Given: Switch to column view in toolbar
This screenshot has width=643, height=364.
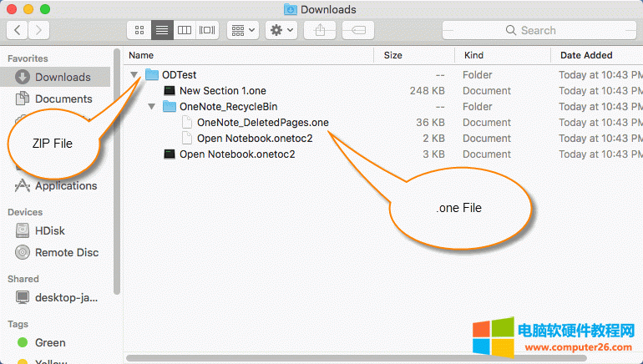Looking at the screenshot, I should pyautogui.click(x=185, y=30).
